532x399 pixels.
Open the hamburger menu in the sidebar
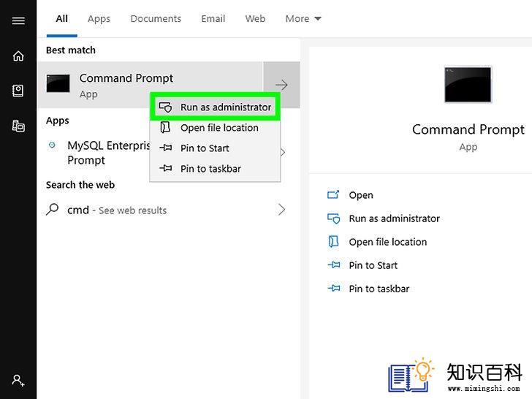[x=18, y=21]
